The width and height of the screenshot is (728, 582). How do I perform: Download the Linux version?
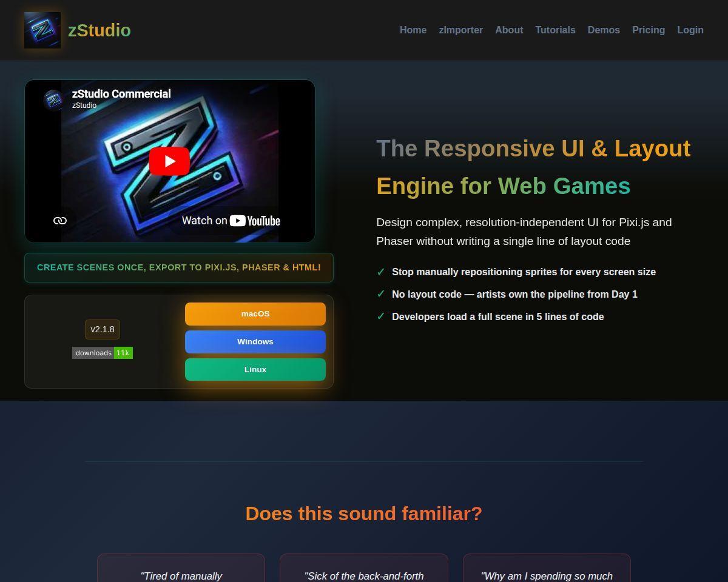click(255, 370)
